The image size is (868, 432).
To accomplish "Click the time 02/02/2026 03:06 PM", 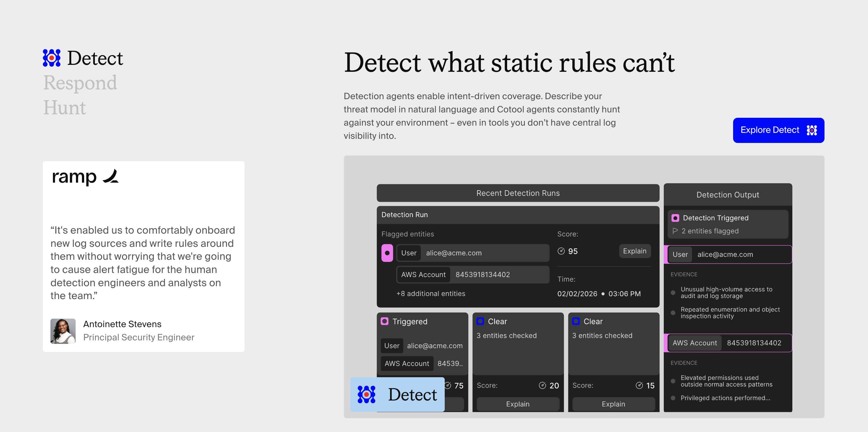I will tap(599, 293).
